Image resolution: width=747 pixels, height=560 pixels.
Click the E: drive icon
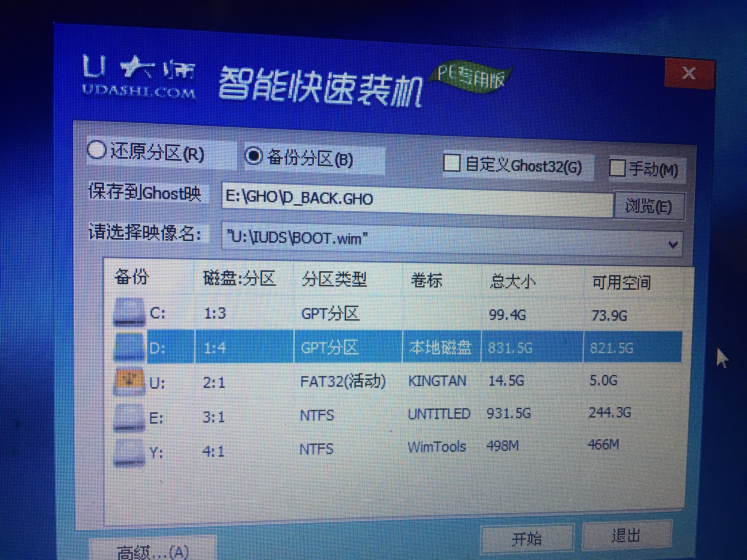(128, 415)
